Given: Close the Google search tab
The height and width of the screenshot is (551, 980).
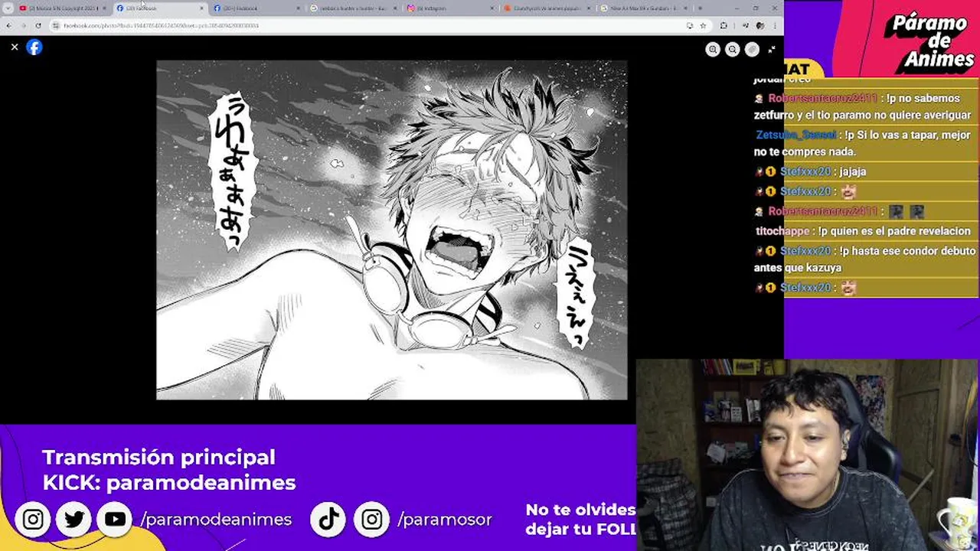Looking at the screenshot, I should pos(395,8).
